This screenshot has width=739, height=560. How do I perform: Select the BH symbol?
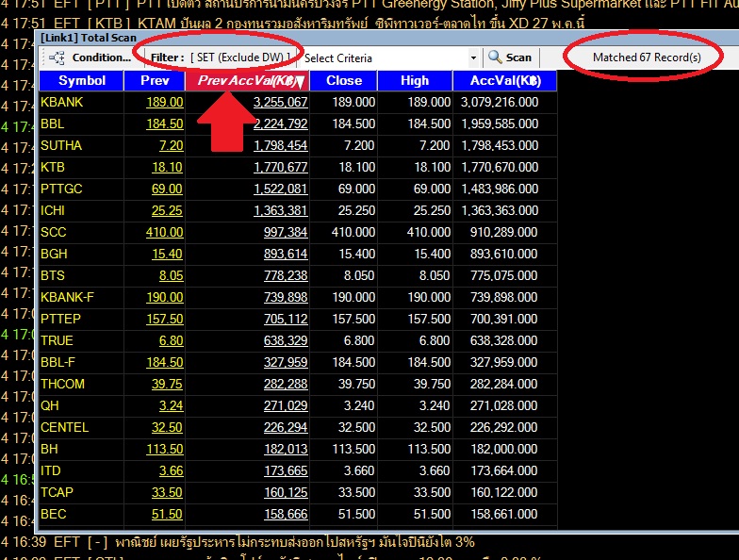point(49,449)
